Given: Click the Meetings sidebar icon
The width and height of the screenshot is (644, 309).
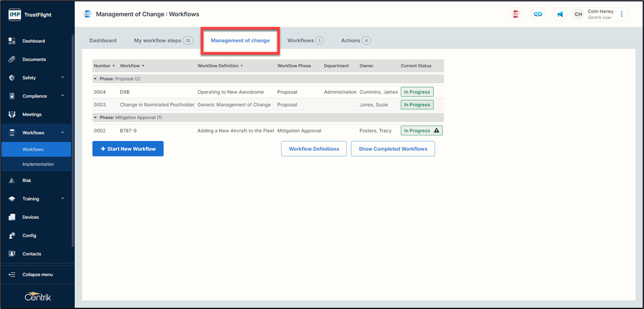Looking at the screenshot, I should (12, 115).
